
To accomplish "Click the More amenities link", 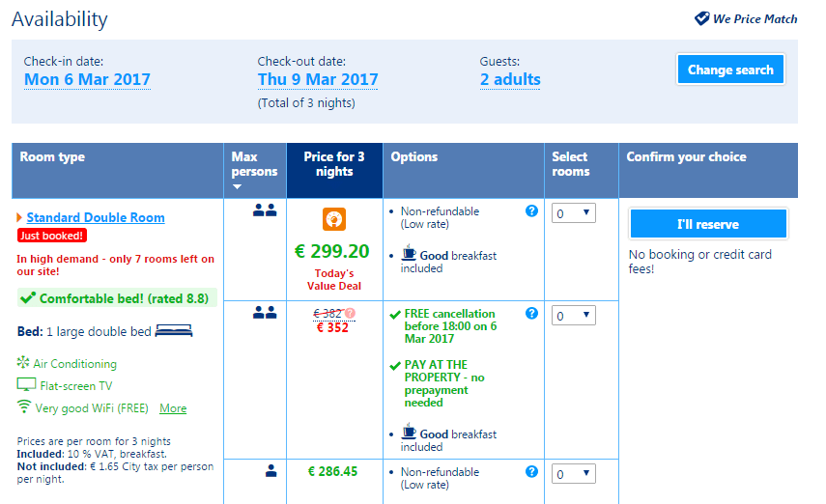I will (x=173, y=408).
